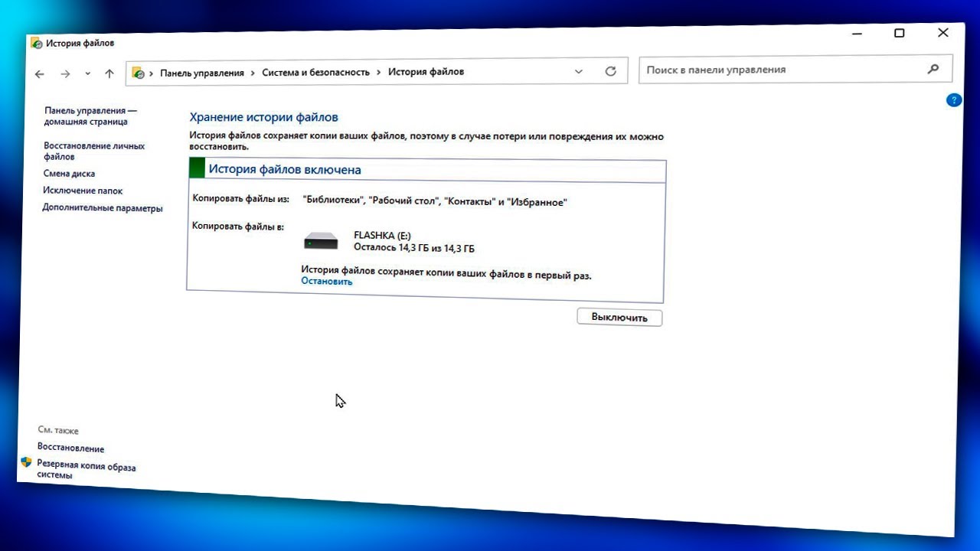Viewport: 980px width, 551px height.
Task: Expand address bar history dropdown
Action: point(579,71)
